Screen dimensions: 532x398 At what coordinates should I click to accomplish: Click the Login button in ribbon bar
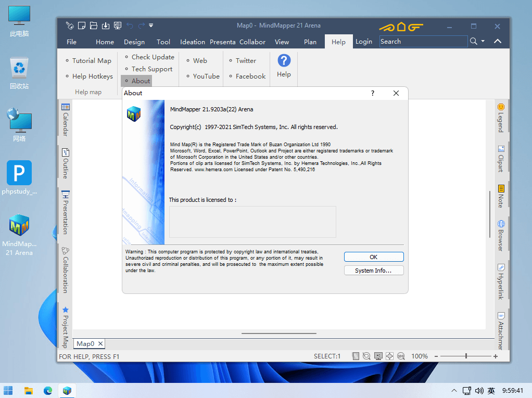(364, 41)
